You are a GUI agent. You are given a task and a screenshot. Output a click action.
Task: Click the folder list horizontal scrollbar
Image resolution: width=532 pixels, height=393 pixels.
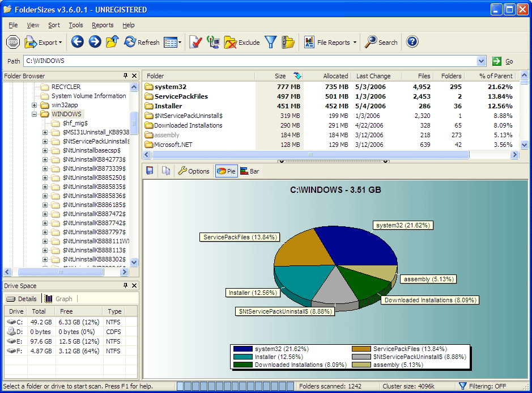coord(310,155)
